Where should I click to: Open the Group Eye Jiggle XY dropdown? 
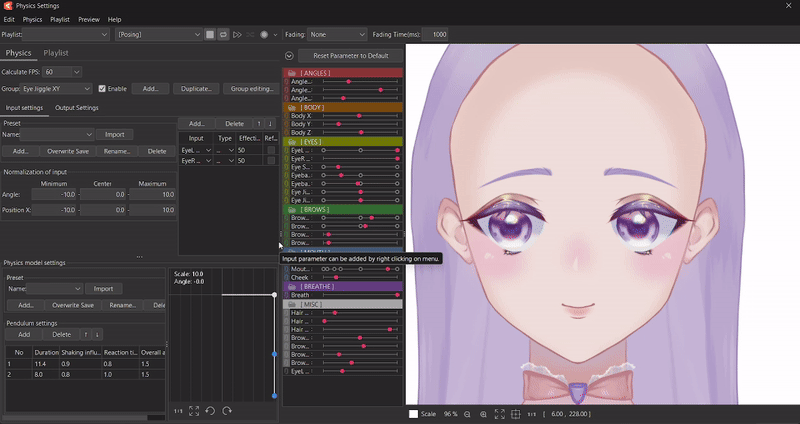tap(57, 89)
